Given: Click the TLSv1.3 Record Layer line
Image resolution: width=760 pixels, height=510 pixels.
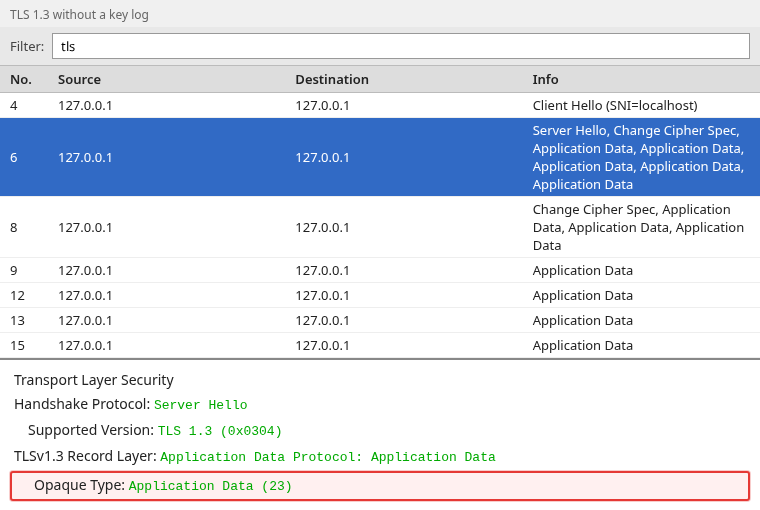Looking at the screenshot, I should (254, 456).
